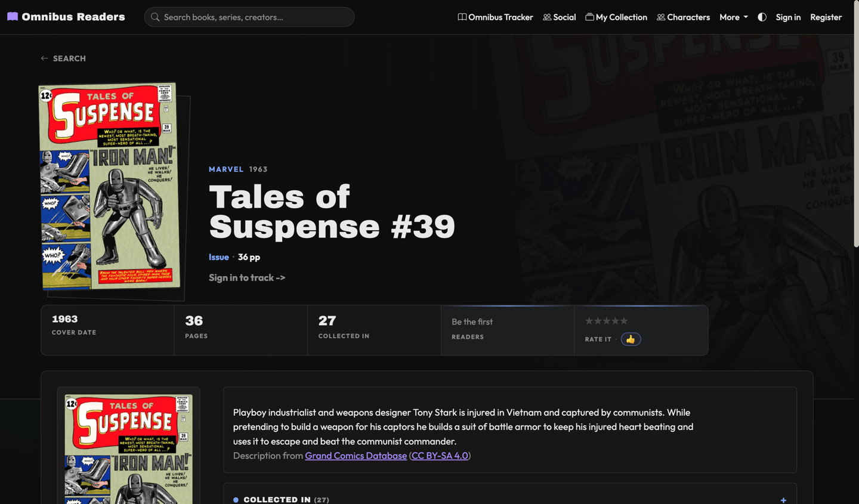Click Sign in link

(788, 17)
